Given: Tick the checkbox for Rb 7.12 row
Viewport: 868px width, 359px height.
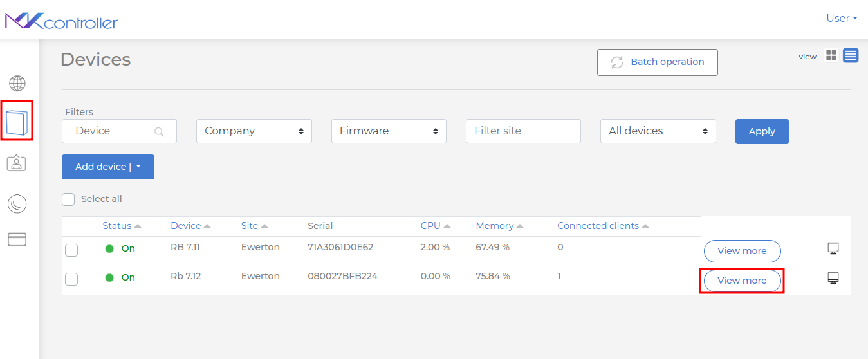Looking at the screenshot, I should pos(71,279).
